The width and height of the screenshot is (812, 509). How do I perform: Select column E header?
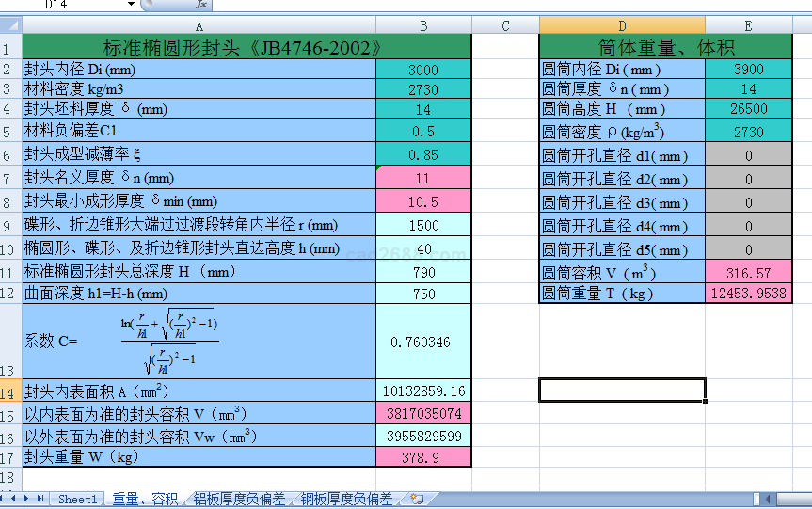pos(748,25)
